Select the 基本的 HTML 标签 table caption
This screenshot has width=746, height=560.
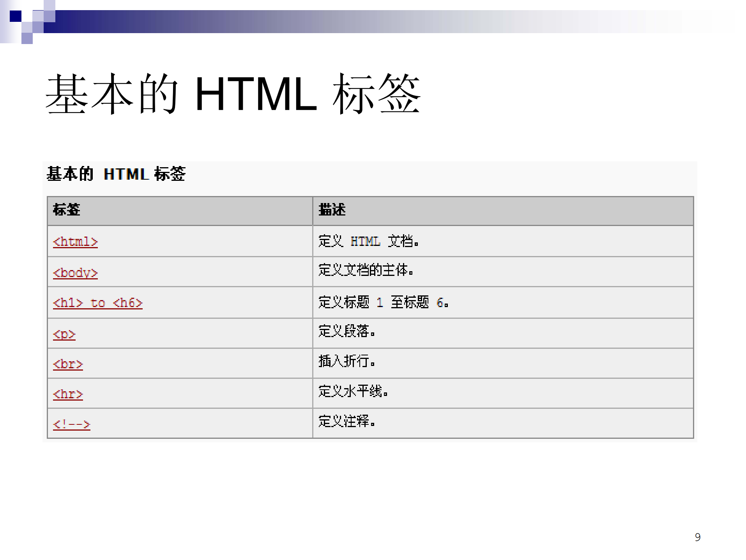117,175
